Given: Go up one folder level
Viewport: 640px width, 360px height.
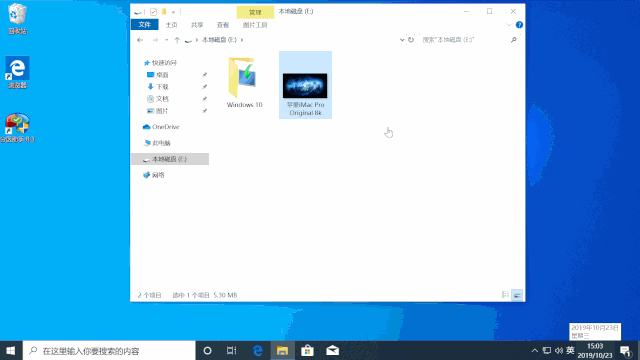Looking at the screenshot, I should pos(177,40).
